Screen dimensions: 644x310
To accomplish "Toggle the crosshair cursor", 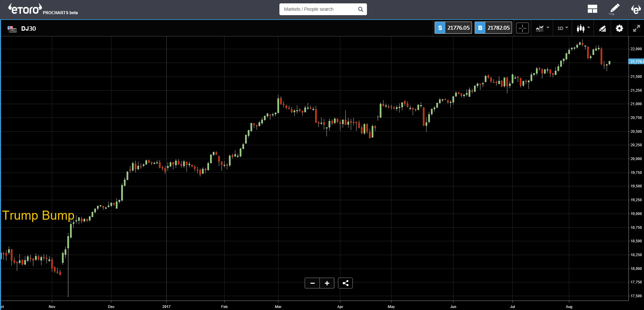I will pyautogui.click(x=522, y=28).
